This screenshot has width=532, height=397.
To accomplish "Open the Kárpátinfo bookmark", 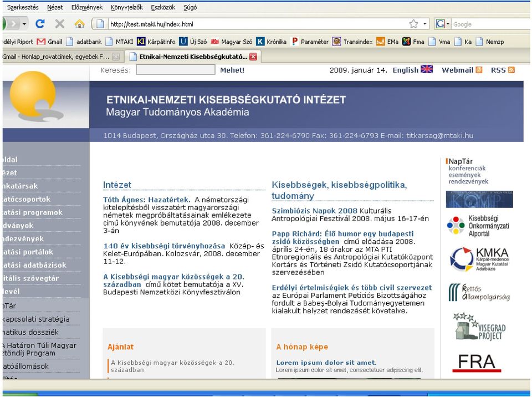I will (x=156, y=42).
